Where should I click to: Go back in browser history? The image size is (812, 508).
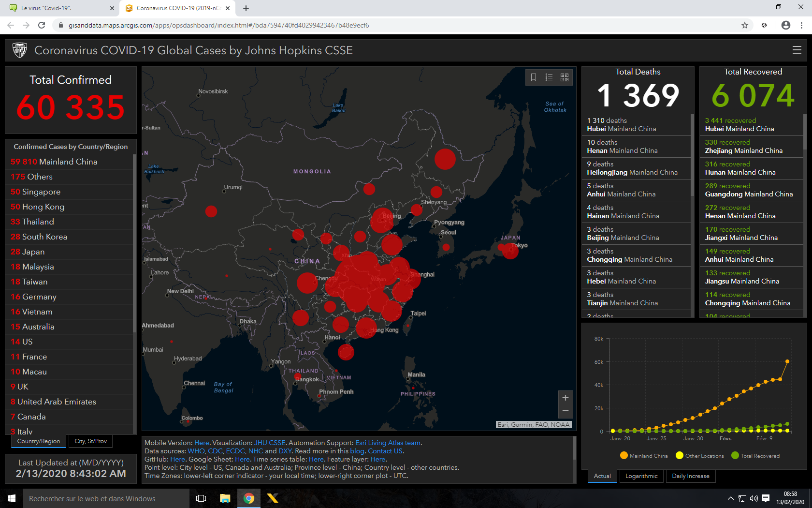[x=11, y=25]
